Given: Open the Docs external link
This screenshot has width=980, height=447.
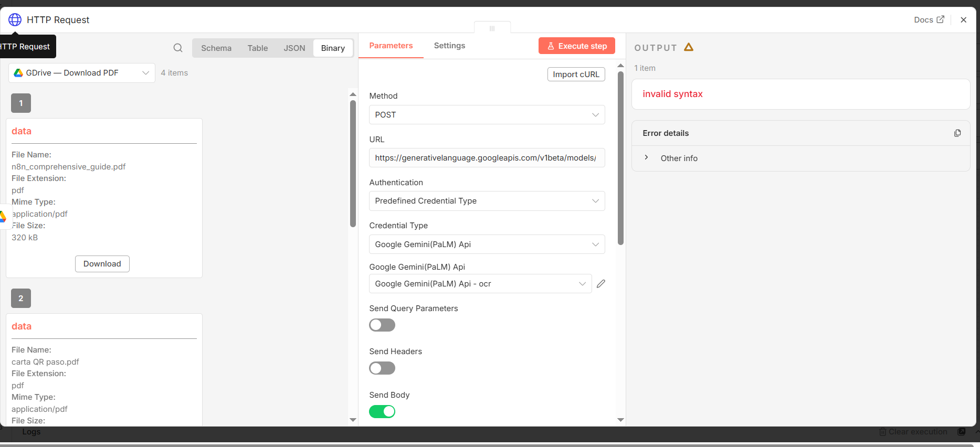Looking at the screenshot, I should 929,19.
